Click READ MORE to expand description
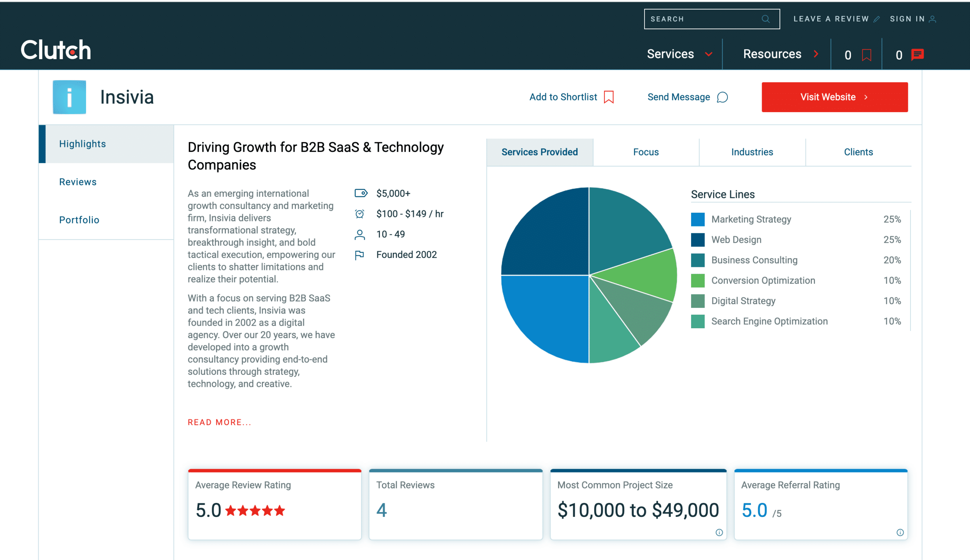Image resolution: width=970 pixels, height=560 pixels. pyautogui.click(x=219, y=422)
